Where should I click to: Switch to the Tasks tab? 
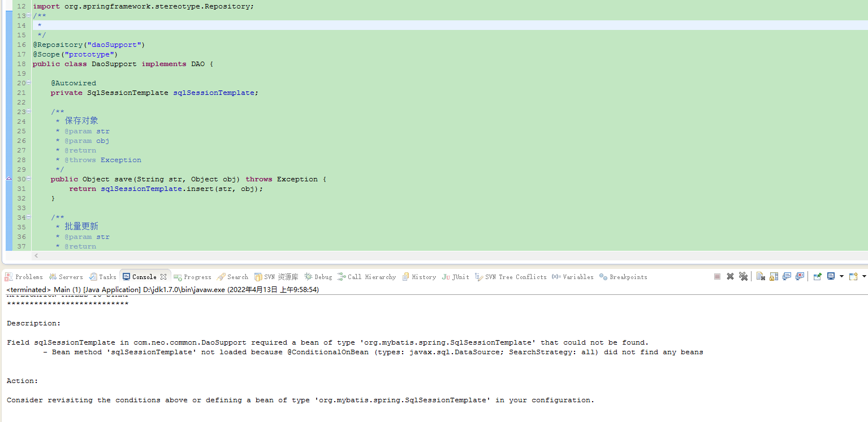pyautogui.click(x=102, y=277)
